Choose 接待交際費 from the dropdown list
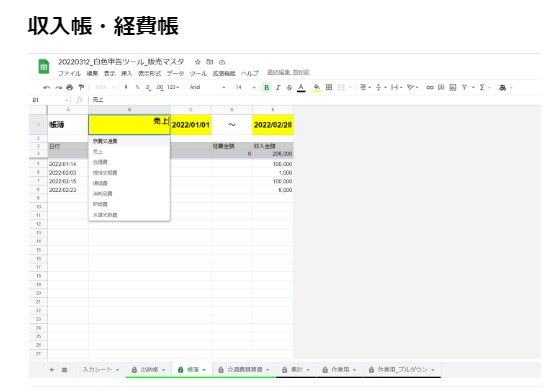The width and height of the screenshot is (549, 391). pyautogui.click(x=129, y=173)
